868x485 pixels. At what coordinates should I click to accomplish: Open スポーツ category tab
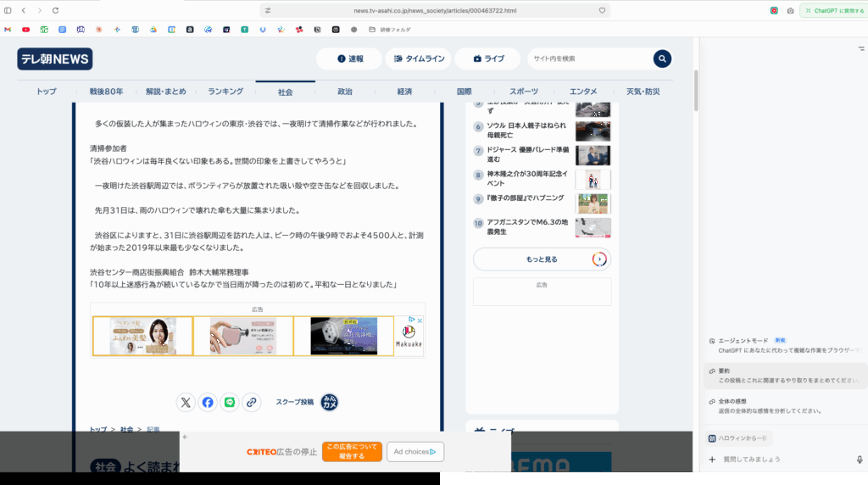[523, 92]
